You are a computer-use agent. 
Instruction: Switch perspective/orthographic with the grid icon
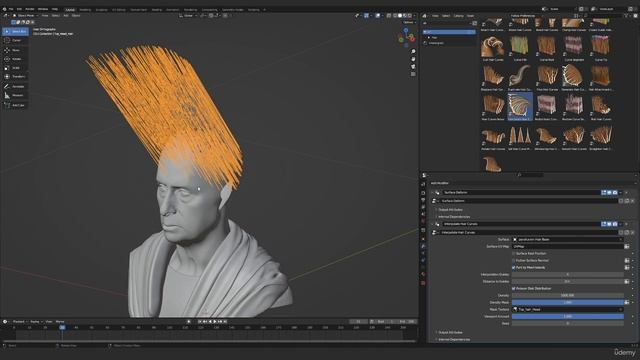point(413,74)
